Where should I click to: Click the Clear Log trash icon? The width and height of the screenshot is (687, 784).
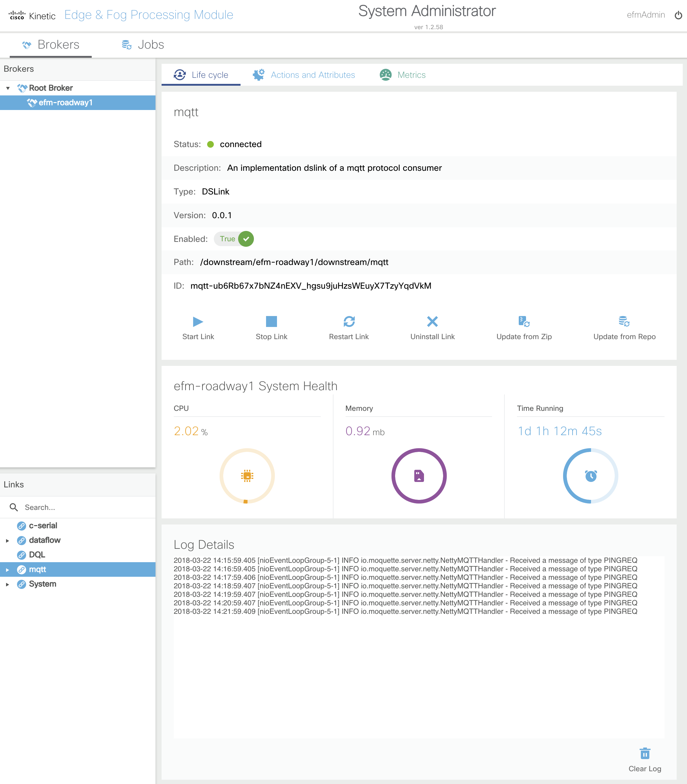(x=645, y=753)
